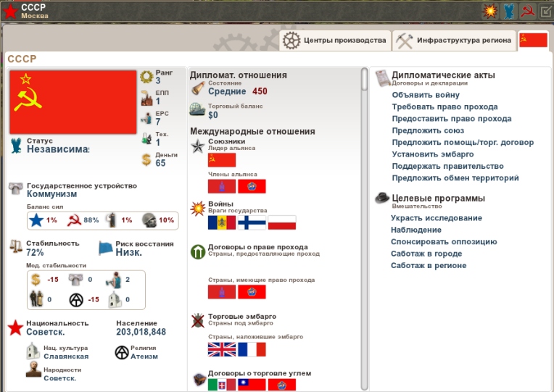Click Предложить помощь/торг. договор
The width and height of the screenshot is (554, 392).
[463, 142]
